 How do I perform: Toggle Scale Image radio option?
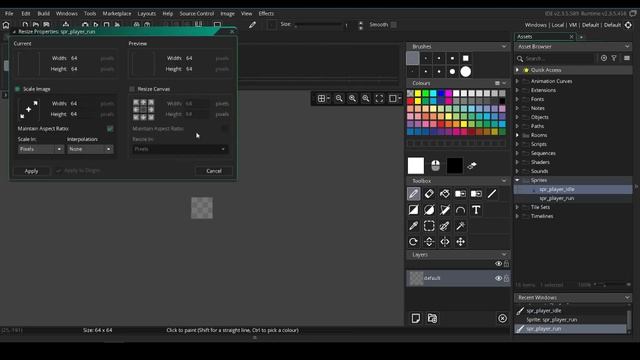(18, 89)
